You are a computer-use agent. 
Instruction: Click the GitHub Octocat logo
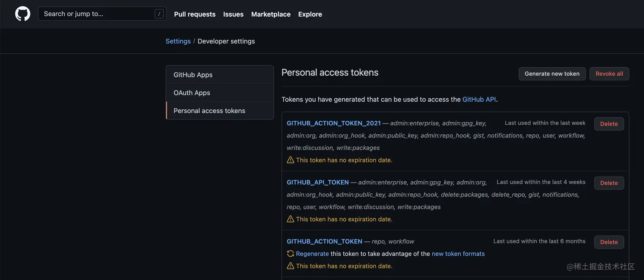pos(23,14)
